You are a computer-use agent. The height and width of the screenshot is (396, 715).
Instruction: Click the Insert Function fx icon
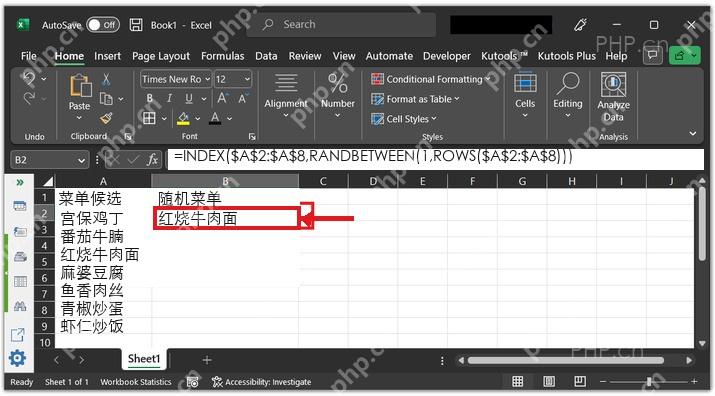pos(153,160)
